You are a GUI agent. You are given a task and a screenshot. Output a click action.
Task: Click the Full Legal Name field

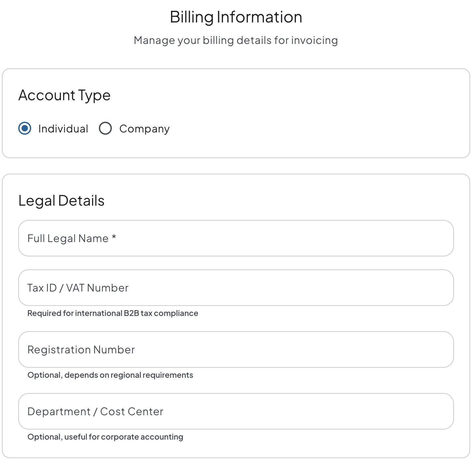click(x=260, y=238)
